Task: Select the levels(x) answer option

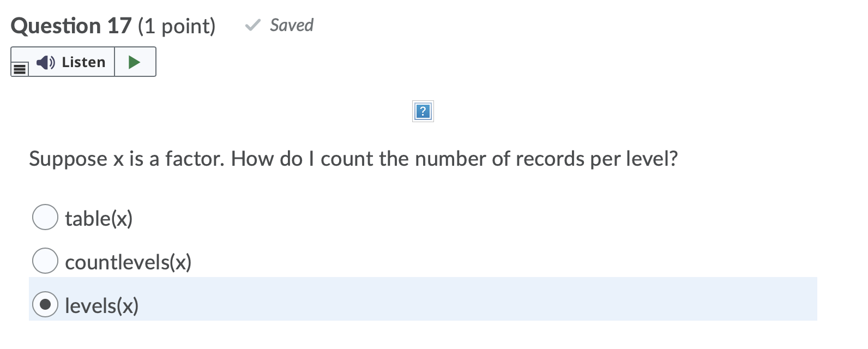Action: click(x=46, y=304)
